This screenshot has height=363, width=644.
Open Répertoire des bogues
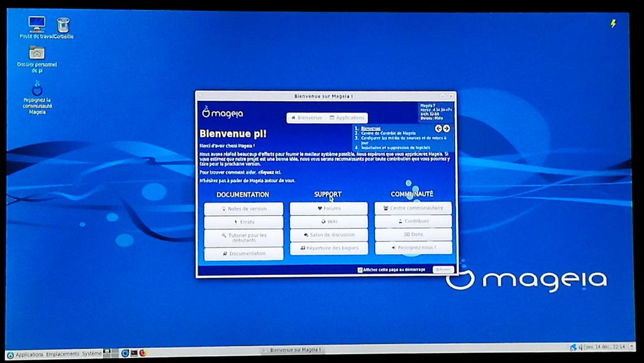coord(329,248)
